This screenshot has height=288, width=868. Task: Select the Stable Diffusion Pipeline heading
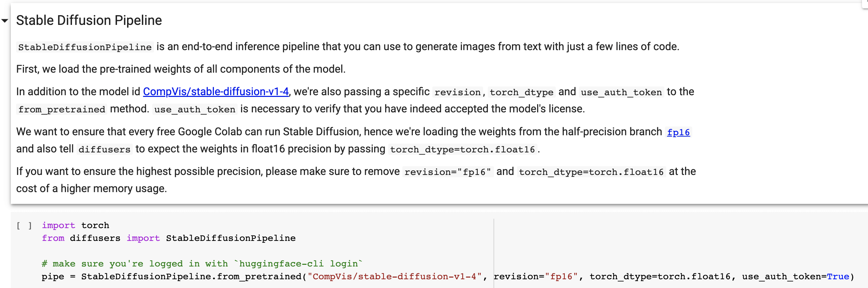(89, 20)
